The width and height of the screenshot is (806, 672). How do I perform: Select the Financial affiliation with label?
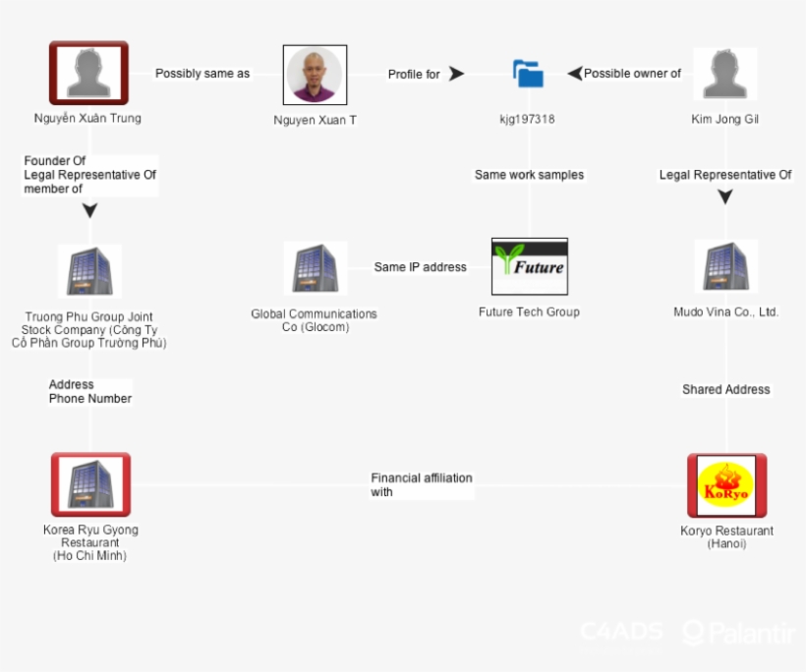point(421,484)
